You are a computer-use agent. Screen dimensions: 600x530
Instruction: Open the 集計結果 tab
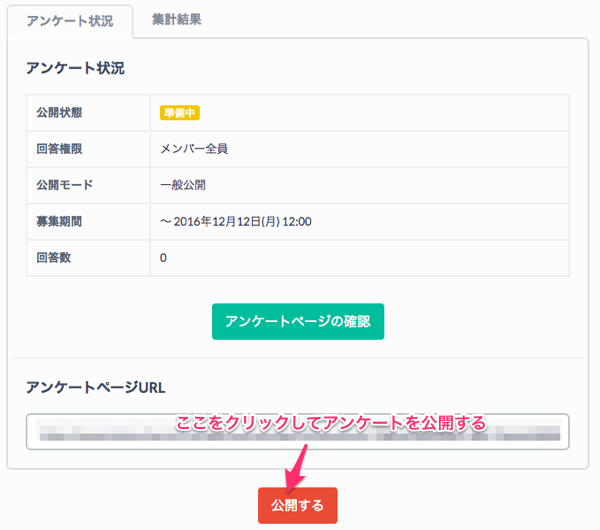[x=176, y=19]
